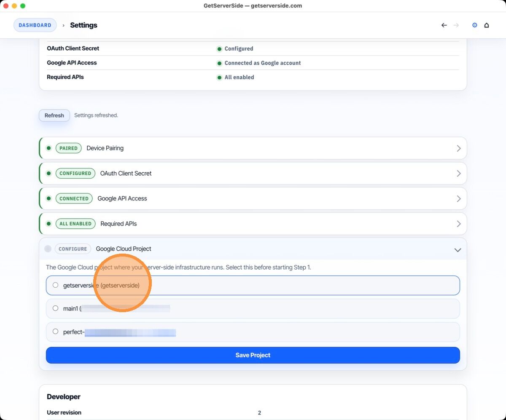Collapse the Google Cloud Project section
506x420 pixels.
click(x=458, y=250)
